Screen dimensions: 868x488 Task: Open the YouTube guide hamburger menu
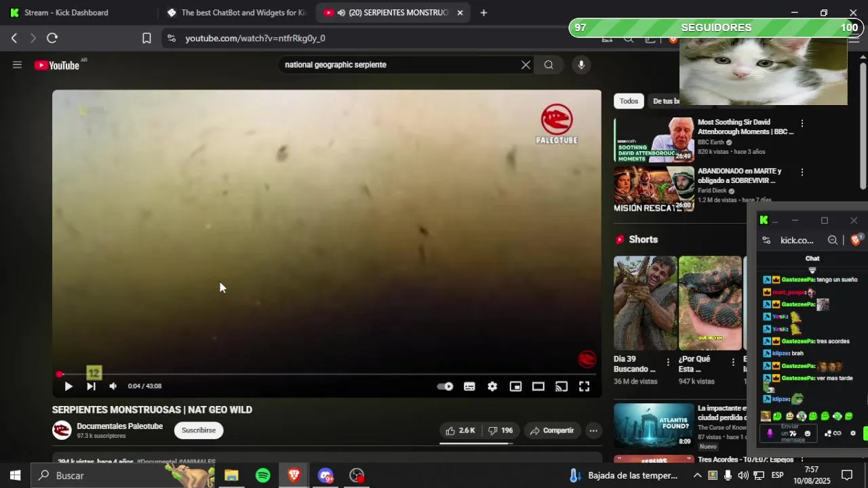17,65
